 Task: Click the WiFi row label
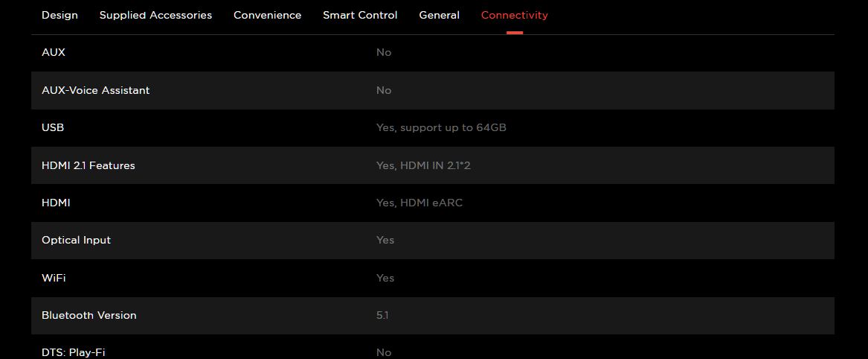click(x=54, y=278)
